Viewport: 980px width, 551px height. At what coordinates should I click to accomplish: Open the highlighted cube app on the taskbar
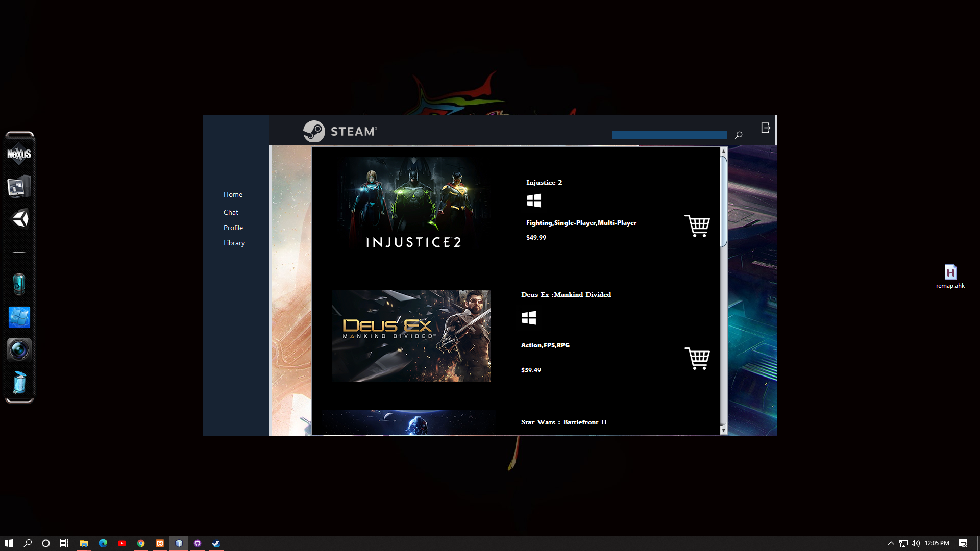[x=179, y=543]
